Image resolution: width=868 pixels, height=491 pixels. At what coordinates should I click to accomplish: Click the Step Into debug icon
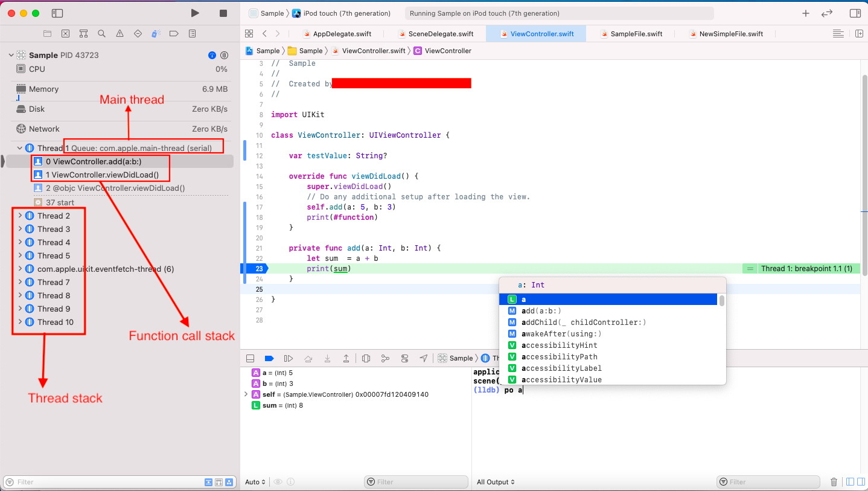(327, 358)
